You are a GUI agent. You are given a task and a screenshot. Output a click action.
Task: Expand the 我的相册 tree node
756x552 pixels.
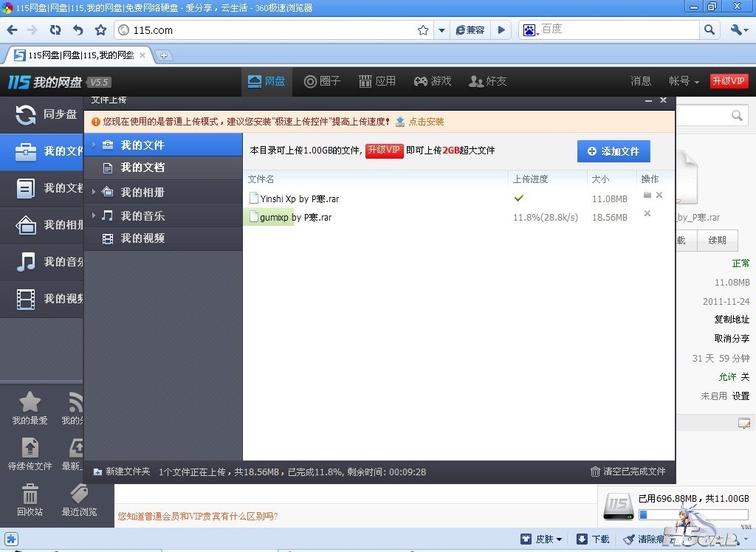click(x=94, y=192)
